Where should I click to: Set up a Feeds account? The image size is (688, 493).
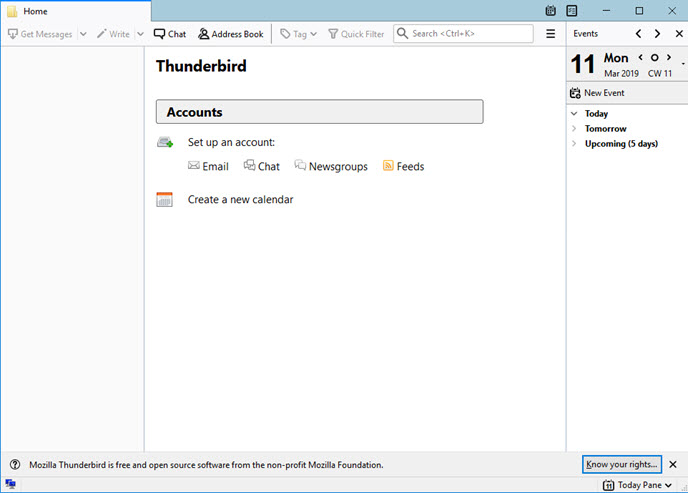403,166
